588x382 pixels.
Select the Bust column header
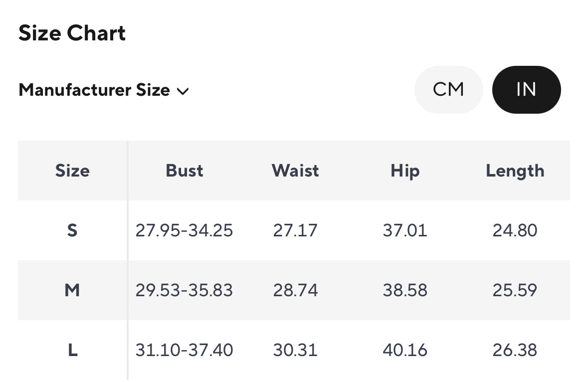185,171
